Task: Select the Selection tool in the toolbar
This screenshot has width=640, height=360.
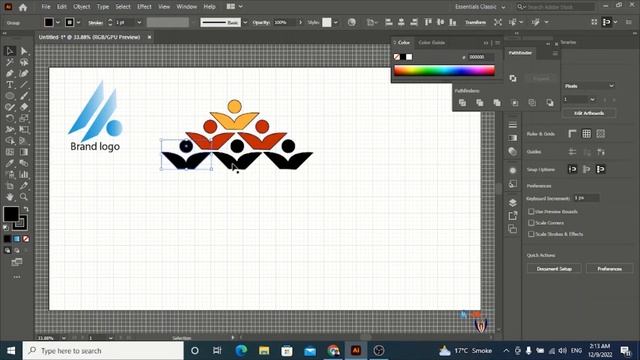Action: click(10, 51)
